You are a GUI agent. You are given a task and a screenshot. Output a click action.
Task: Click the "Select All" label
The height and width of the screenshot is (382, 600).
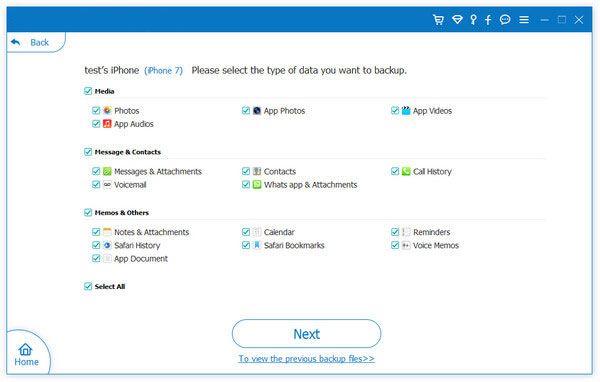pyautogui.click(x=110, y=286)
